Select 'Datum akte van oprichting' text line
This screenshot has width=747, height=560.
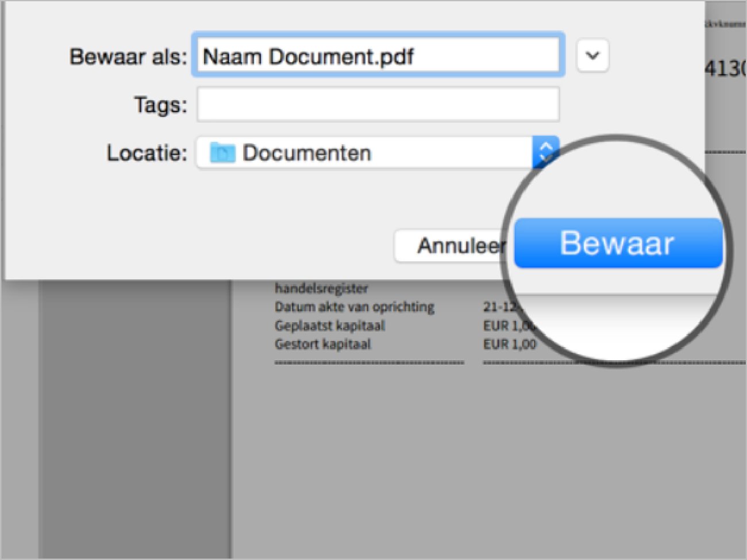pyautogui.click(x=355, y=307)
